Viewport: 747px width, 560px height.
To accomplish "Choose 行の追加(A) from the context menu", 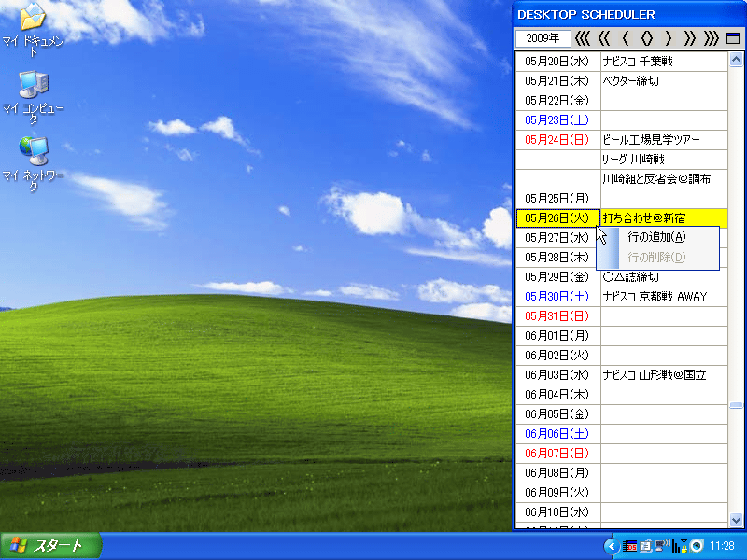I will (656, 237).
